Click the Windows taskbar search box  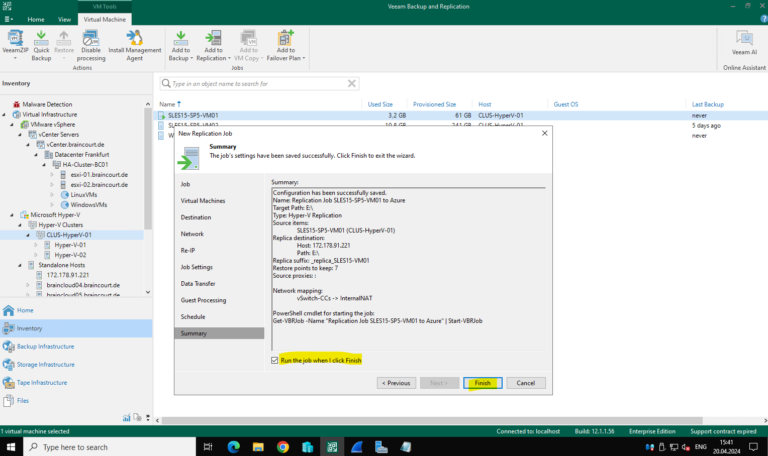pos(109,447)
